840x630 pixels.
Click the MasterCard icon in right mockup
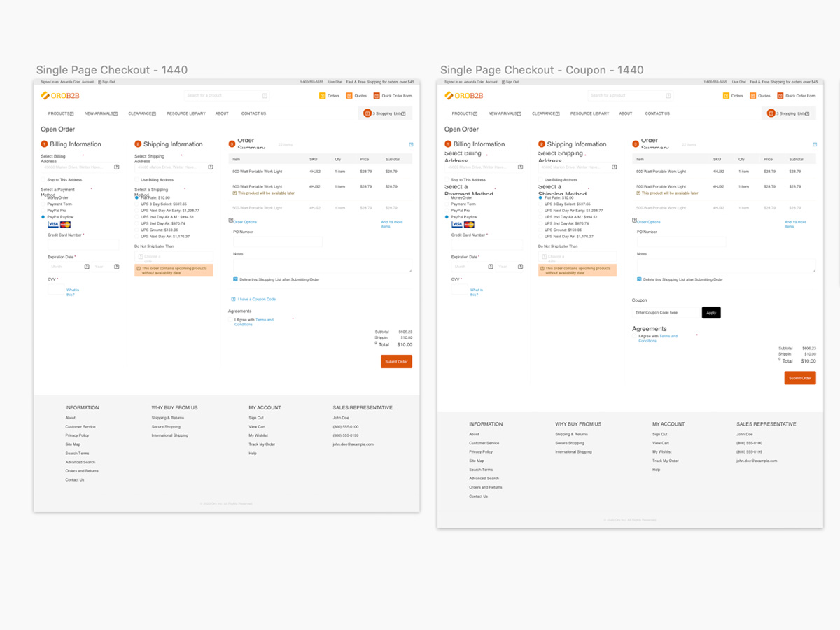(469, 225)
